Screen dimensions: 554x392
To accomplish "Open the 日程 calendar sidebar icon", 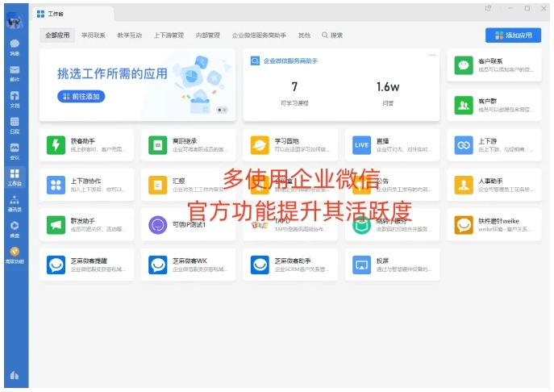I will [15, 126].
